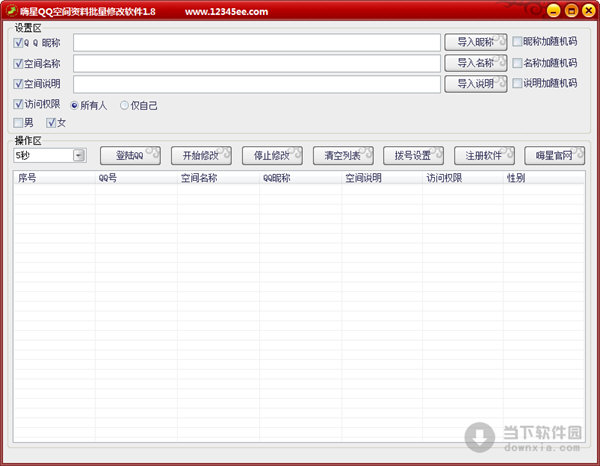Click the 导入说明 button
Image resolution: width=600 pixels, height=466 pixels.
tap(476, 84)
